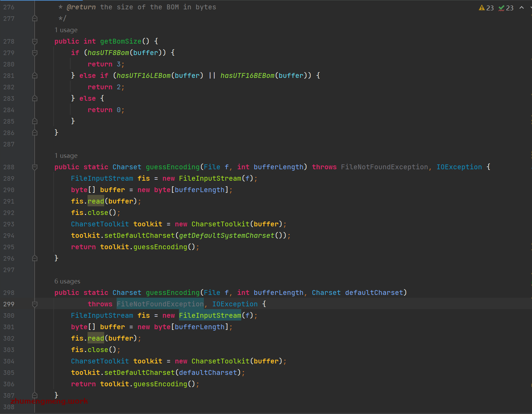This screenshot has height=414, width=532.
Task: Collapse the else block marker at line 283
Action: pos(35,98)
